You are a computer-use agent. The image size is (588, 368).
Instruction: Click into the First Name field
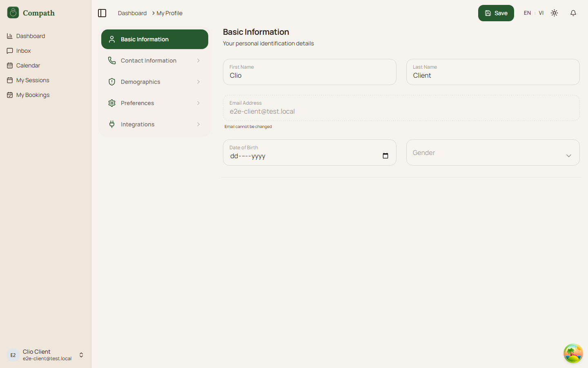pos(309,76)
